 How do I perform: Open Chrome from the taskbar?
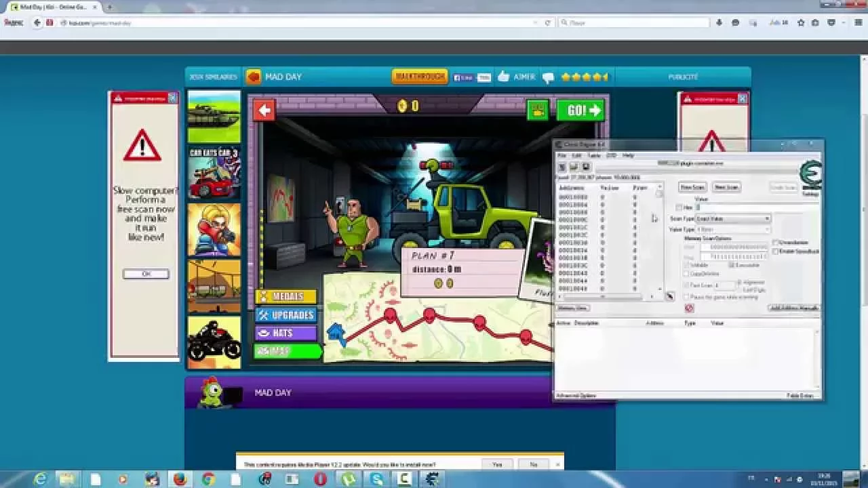[x=208, y=479]
